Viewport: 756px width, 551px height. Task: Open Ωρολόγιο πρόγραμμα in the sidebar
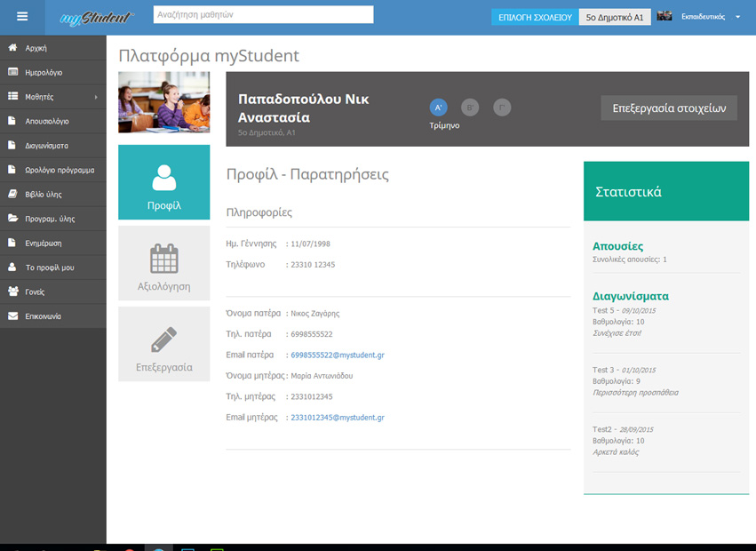tap(53, 170)
